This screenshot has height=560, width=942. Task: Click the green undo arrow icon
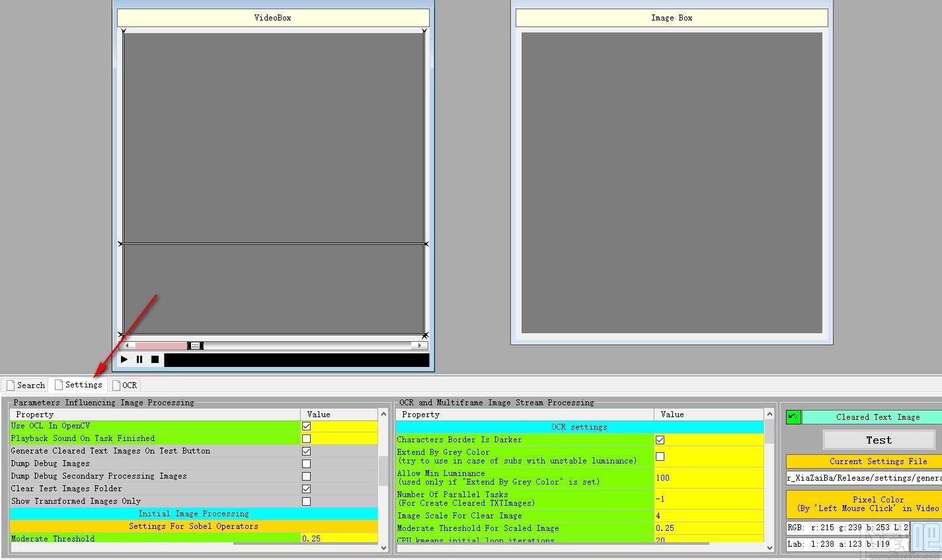[x=793, y=417]
